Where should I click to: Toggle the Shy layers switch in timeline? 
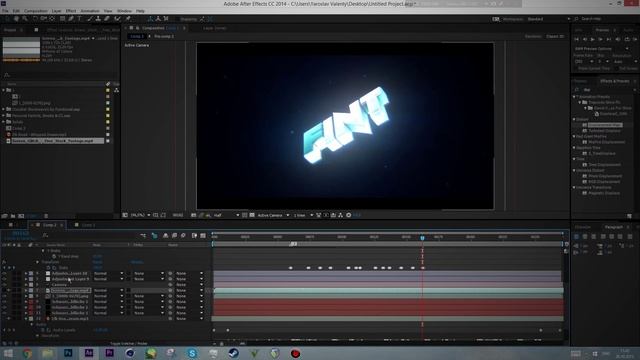click(165, 236)
